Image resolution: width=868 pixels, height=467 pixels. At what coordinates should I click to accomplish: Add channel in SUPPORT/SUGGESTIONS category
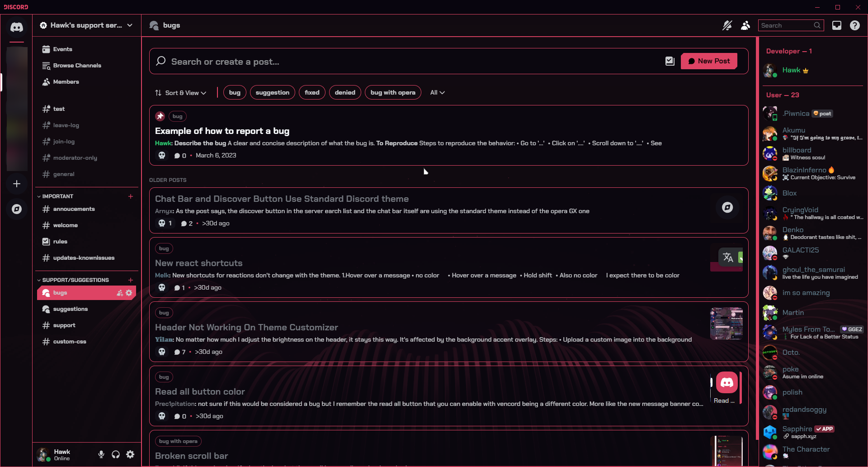click(131, 280)
